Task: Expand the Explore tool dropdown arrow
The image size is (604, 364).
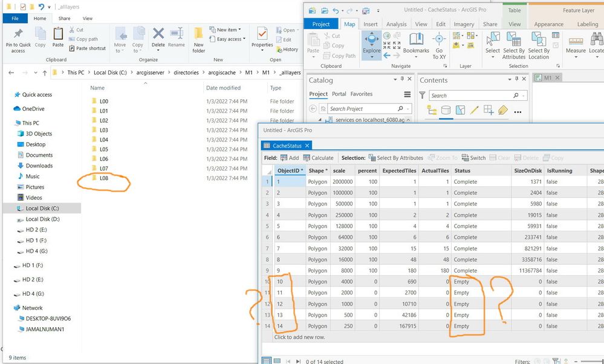Action: 372,57
